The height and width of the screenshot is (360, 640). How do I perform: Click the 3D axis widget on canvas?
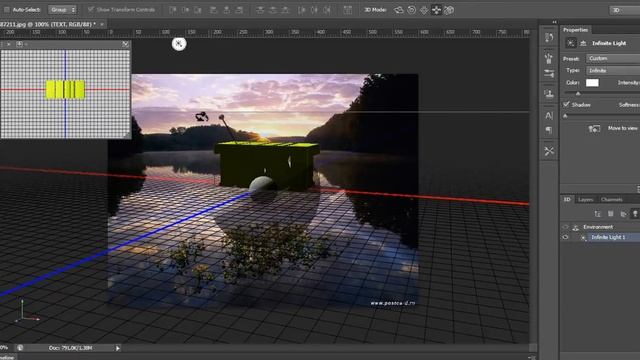tap(27, 312)
